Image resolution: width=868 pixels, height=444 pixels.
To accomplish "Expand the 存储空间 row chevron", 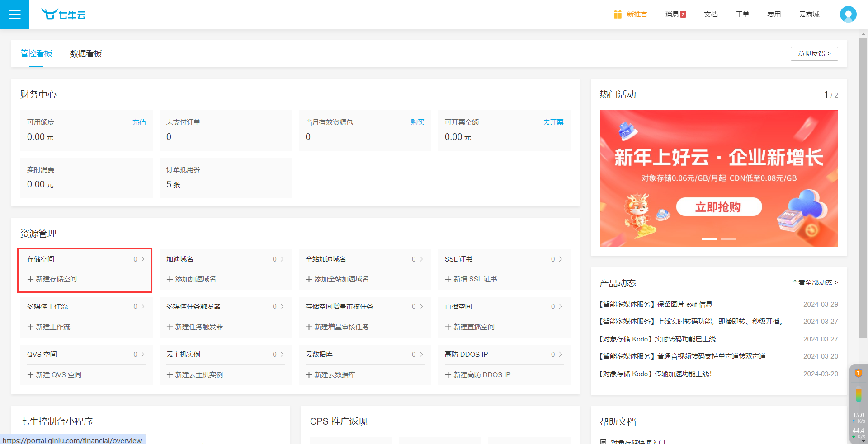I will point(143,259).
